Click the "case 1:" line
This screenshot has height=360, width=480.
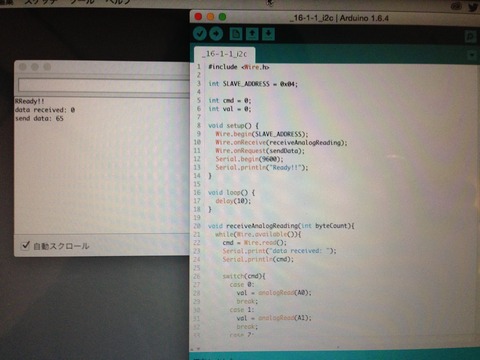click(242, 310)
